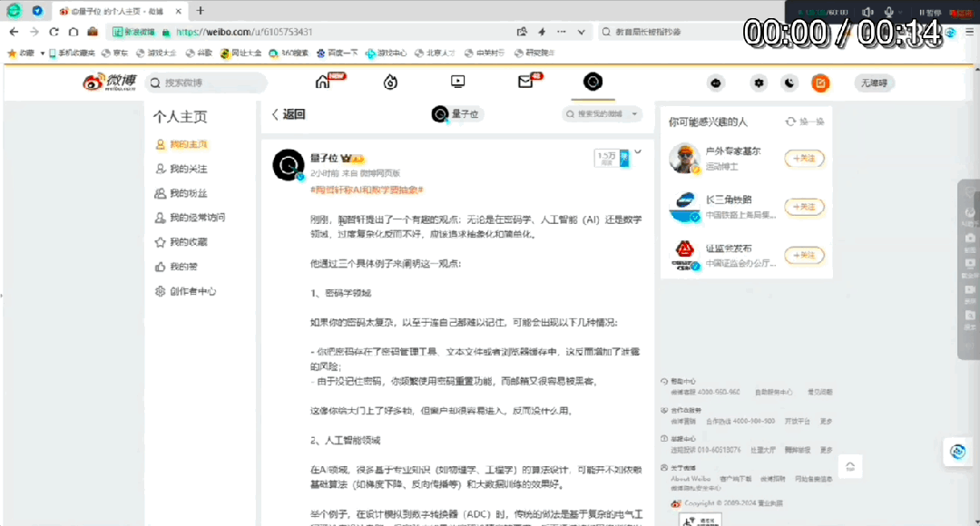The image size is (980, 526).
Task: Expand the post options chevron on 量子位's post
Action: pyautogui.click(x=638, y=151)
